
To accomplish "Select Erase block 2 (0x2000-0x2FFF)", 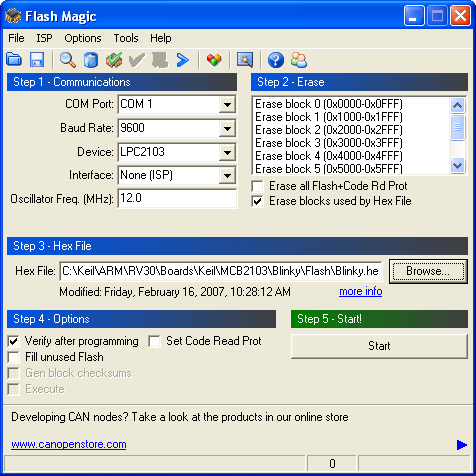I will click(x=329, y=130).
